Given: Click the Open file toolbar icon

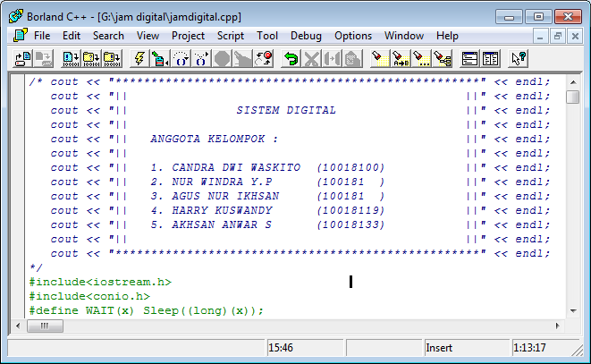Looking at the screenshot, I should (x=22, y=59).
